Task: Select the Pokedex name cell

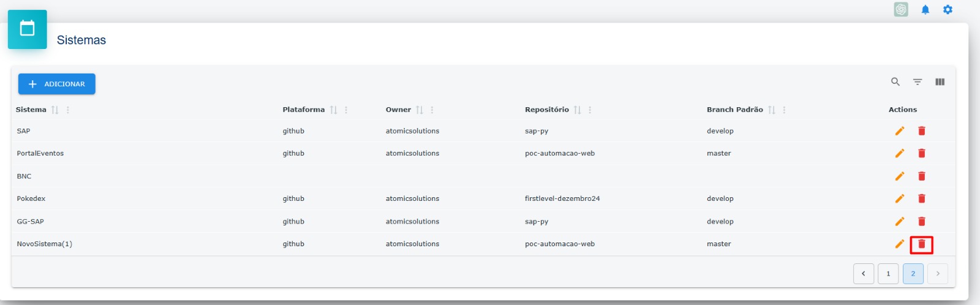Action: coord(31,198)
